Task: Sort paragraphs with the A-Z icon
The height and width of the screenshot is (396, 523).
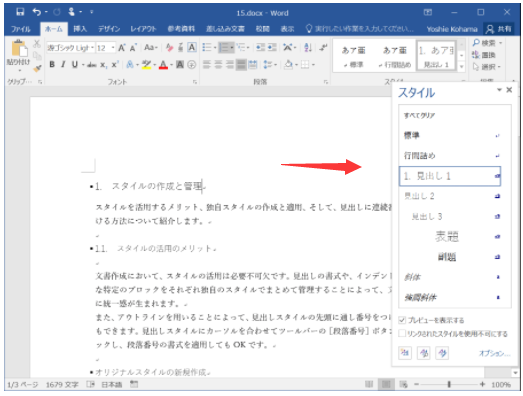Action: (308, 48)
